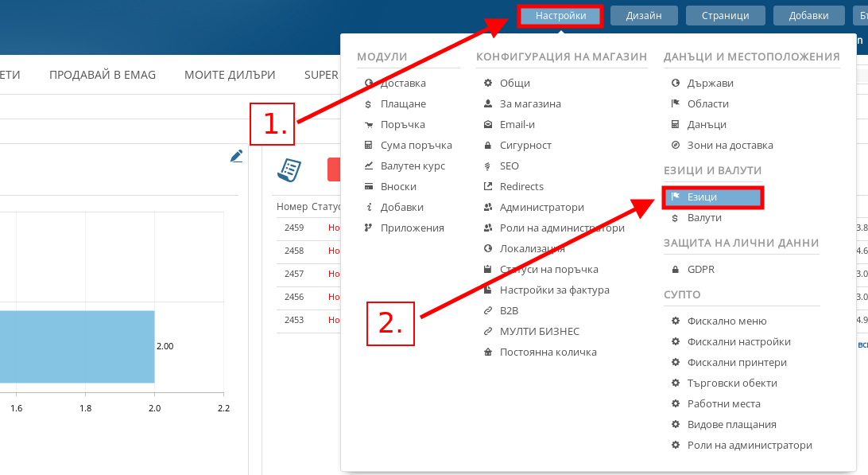Go to ПРОДАВАЙ В EMAG tab
The height and width of the screenshot is (475, 868).
pos(103,75)
